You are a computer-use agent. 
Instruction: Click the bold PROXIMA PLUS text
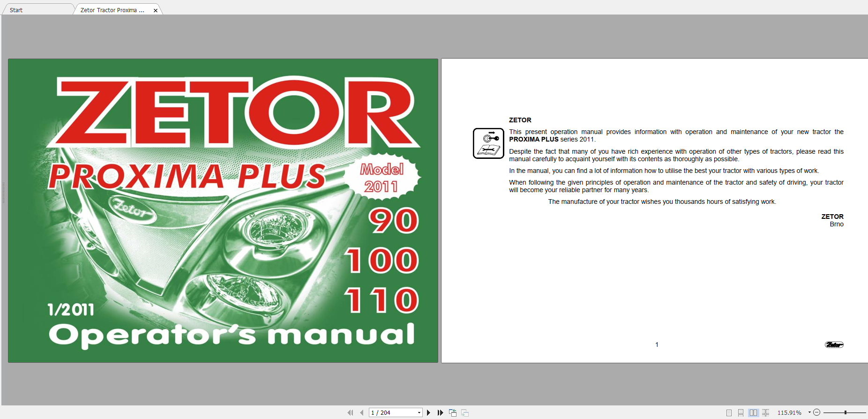point(534,139)
